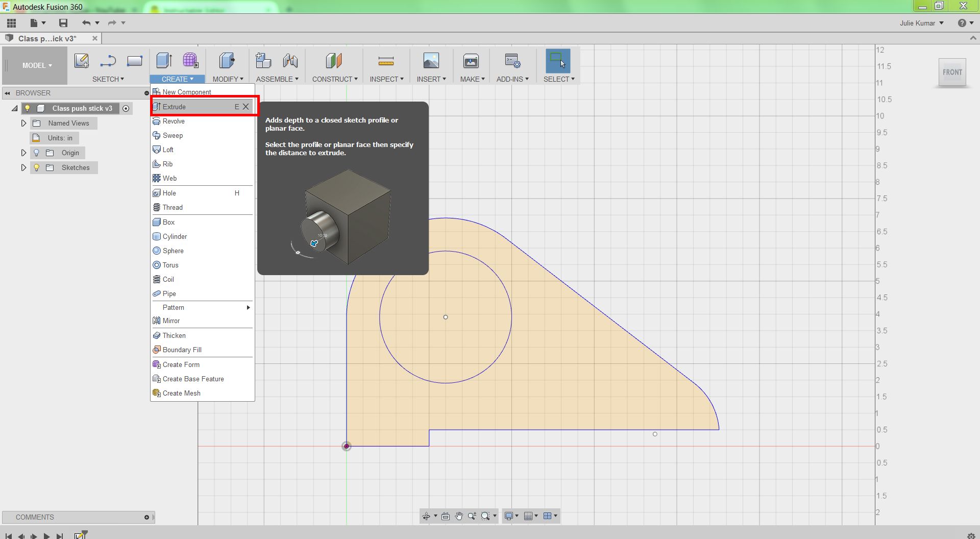Expand the Named Views folder
Viewport: 980px width, 539px height.
click(23, 123)
